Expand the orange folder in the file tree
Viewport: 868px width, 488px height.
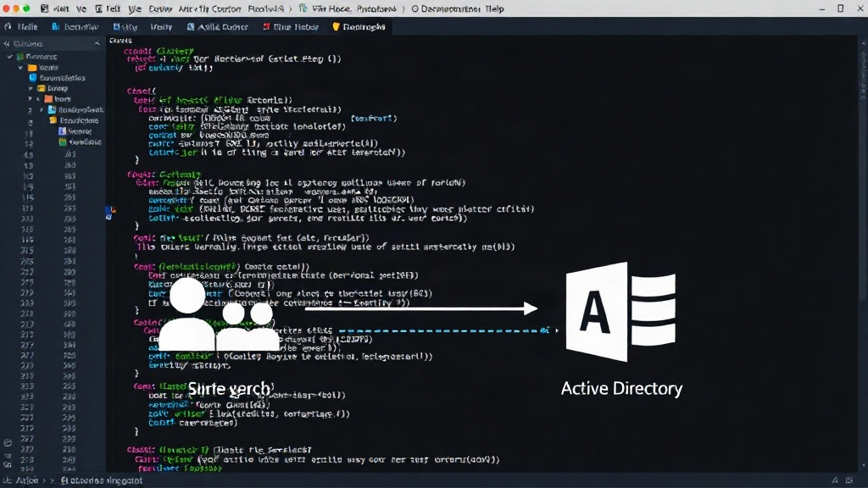(x=31, y=99)
